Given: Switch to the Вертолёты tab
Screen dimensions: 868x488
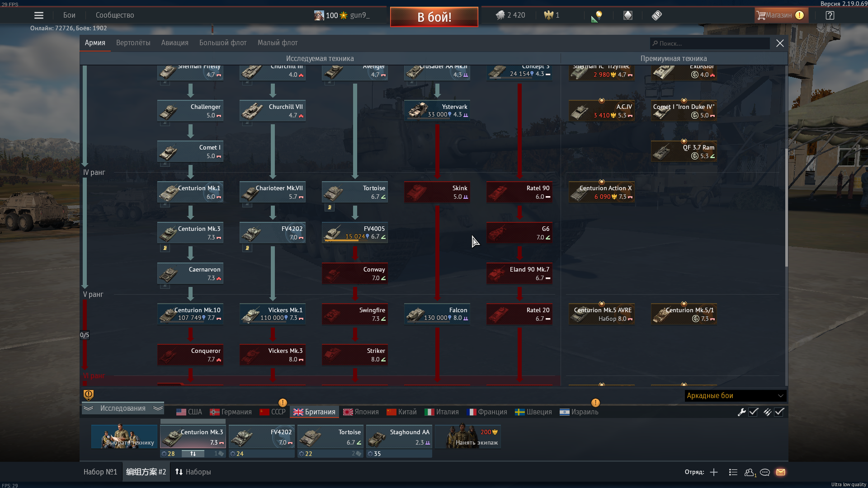Looking at the screenshot, I should pos(133,43).
